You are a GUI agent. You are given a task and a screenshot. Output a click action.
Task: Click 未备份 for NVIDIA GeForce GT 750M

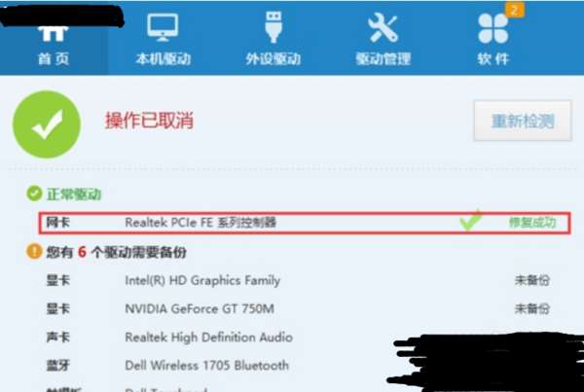[x=532, y=308]
